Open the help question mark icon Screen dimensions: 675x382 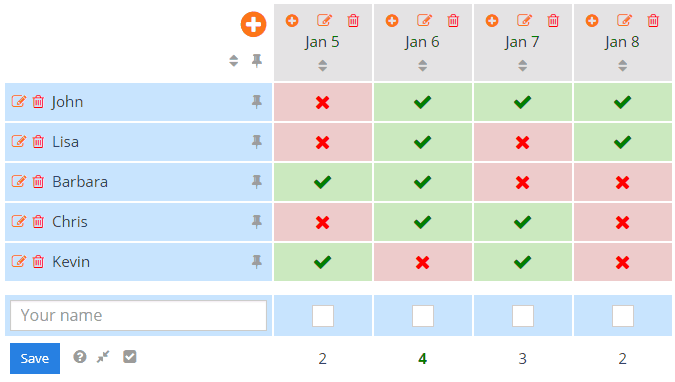click(x=80, y=357)
